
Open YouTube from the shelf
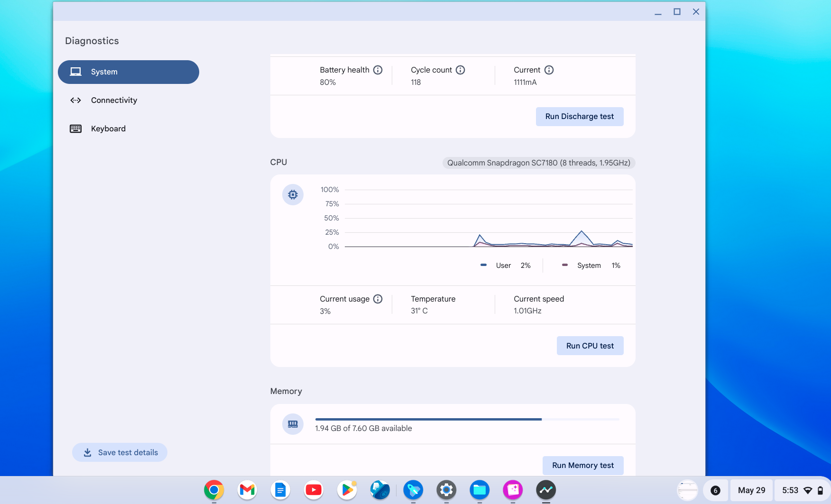pyautogui.click(x=314, y=490)
